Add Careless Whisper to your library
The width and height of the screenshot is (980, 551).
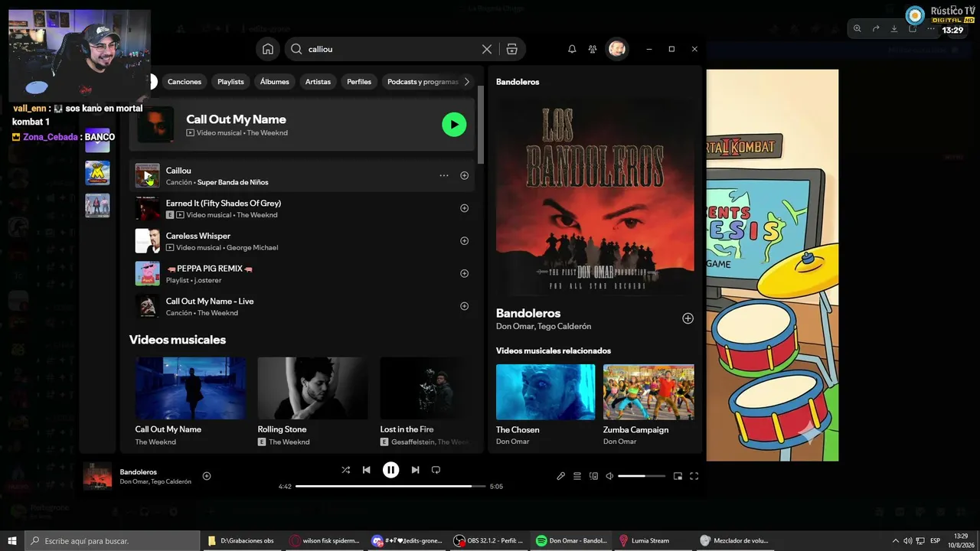pos(464,241)
